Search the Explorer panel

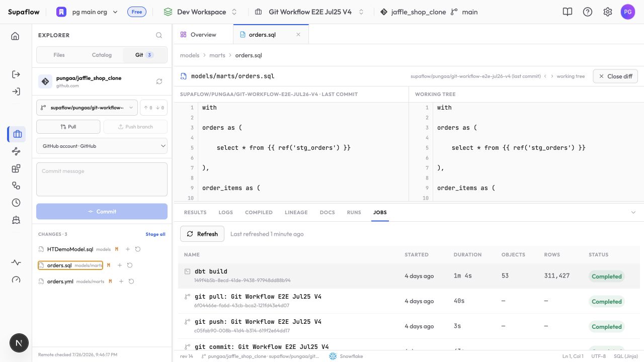point(159,35)
